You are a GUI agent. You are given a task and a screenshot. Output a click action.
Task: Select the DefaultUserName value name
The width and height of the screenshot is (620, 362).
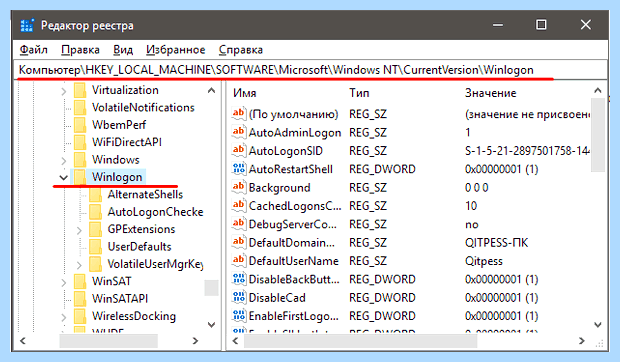(x=293, y=261)
